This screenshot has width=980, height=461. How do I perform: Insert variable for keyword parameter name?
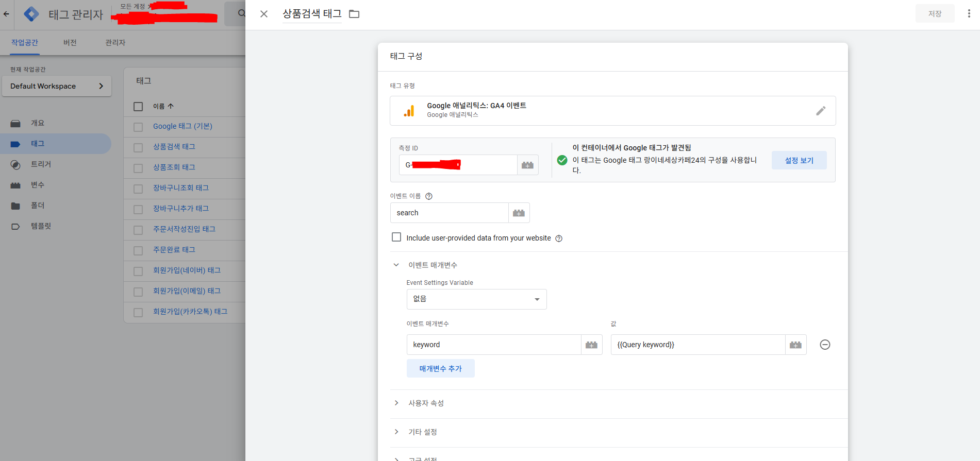pos(591,345)
